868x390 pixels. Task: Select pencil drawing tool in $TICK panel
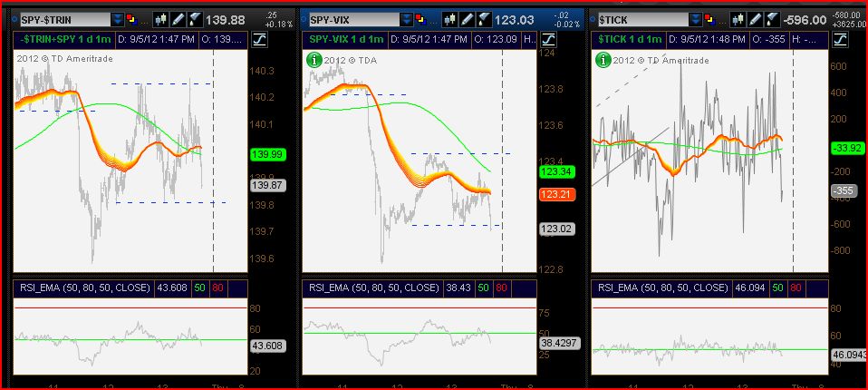(755, 20)
